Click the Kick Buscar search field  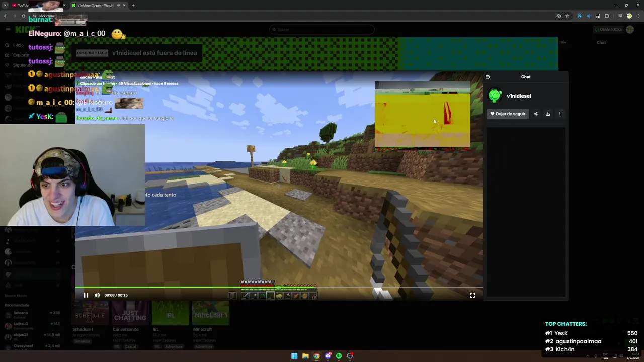click(322, 29)
